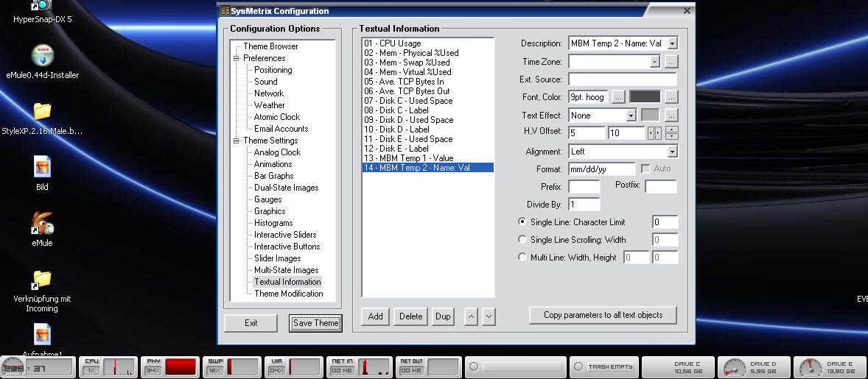Select Theme Browser in configuration tree
This screenshot has width=868, height=379.
pyautogui.click(x=270, y=46)
